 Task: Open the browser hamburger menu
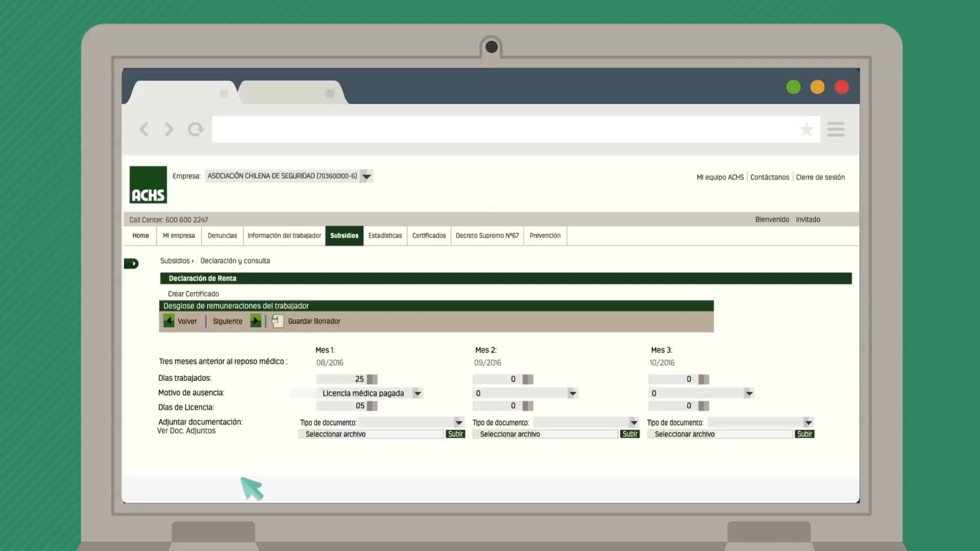tap(835, 129)
